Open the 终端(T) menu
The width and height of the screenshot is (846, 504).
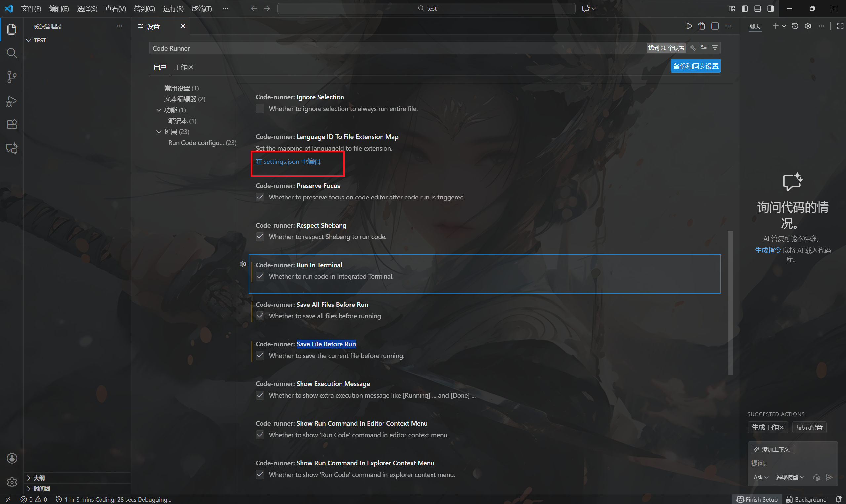click(x=202, y=9)
